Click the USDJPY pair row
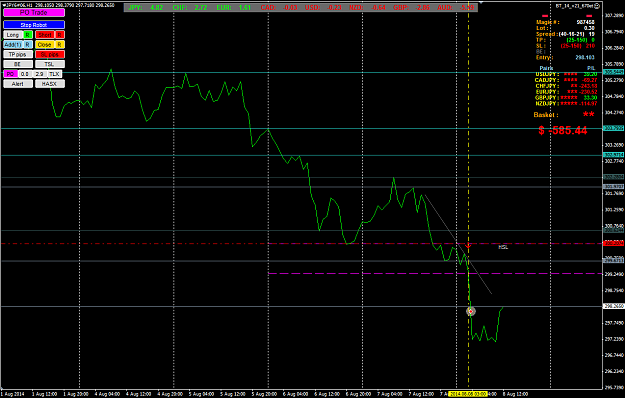This screenshot has width=625, height=399. (x=566, y=74)
